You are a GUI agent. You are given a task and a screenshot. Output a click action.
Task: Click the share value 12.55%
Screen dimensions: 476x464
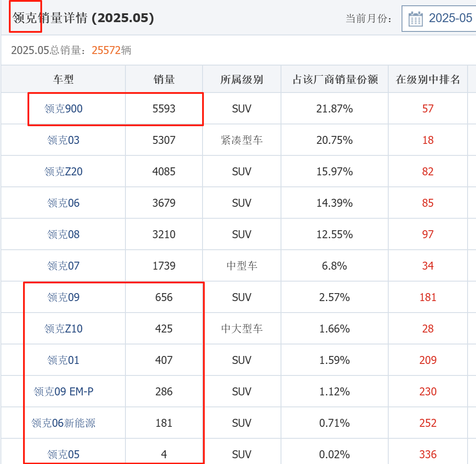pyautogui.click(x=335, y=234)
